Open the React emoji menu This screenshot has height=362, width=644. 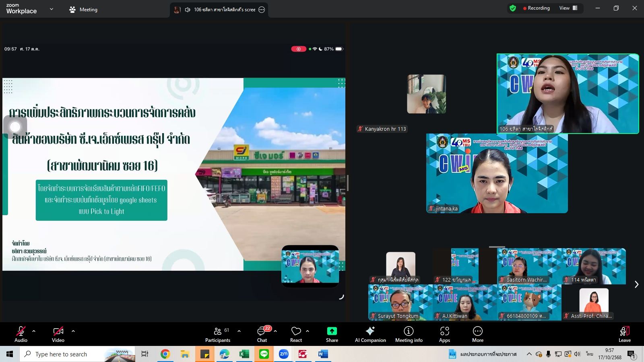pos(296,334)
